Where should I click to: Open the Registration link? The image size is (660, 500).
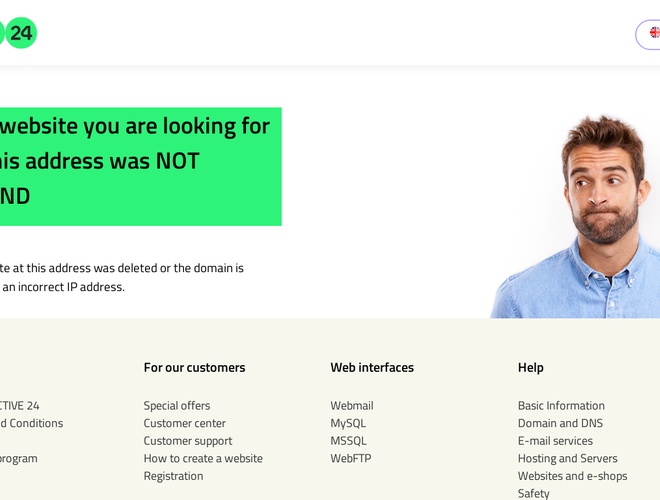[x=173, y=476]
